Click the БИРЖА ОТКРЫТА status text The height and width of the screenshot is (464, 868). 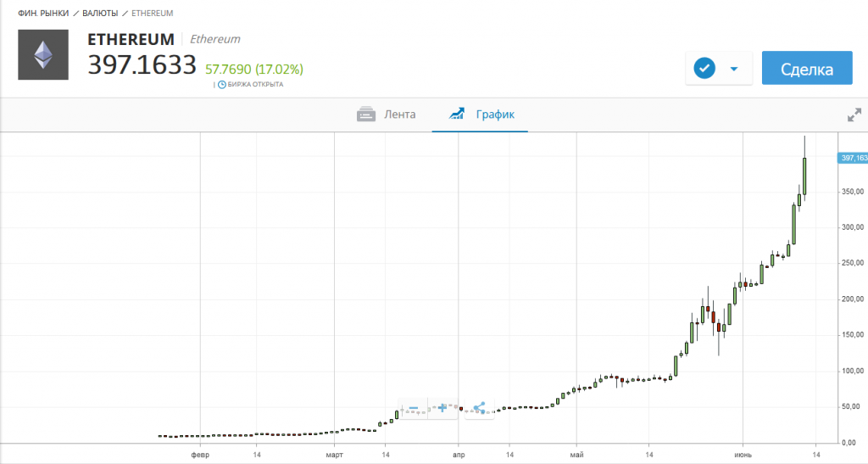pyautogui.click(x=255, y=85)
